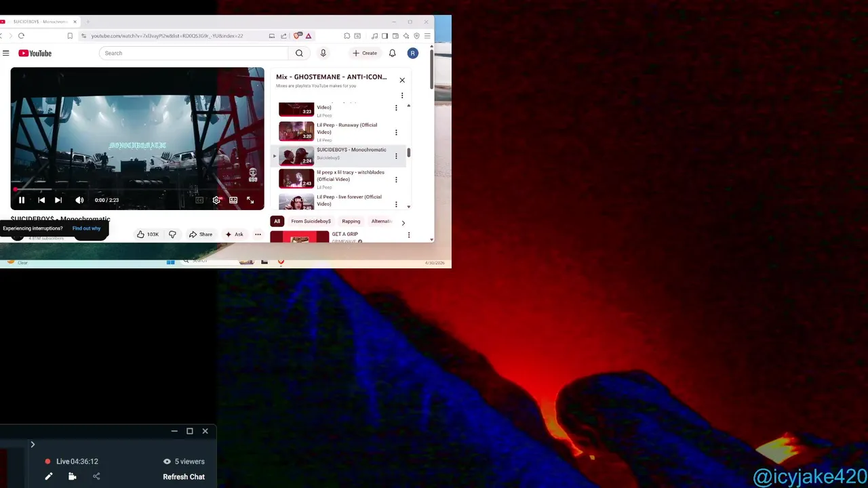Click the Ask button below the video
The image size is (868, 488).
pos(234,235)
